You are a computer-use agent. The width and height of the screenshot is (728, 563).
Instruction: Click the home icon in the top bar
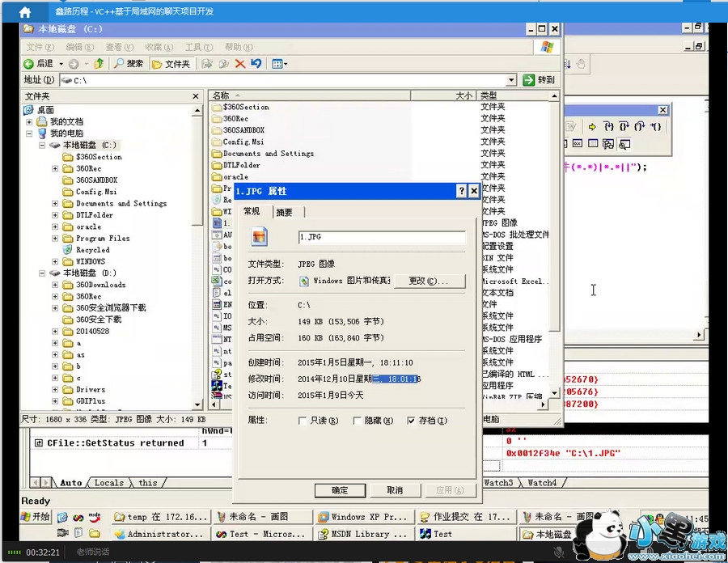point(25,12)
